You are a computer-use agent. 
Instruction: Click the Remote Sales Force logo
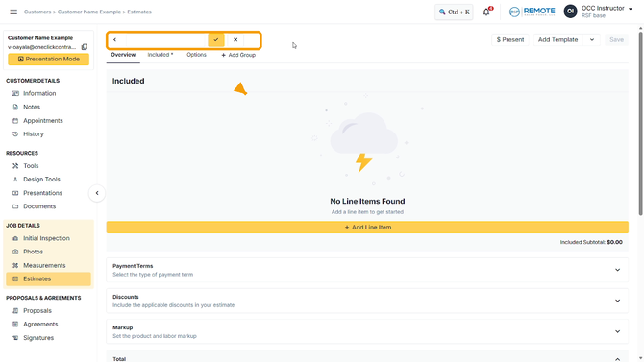pos(532,12)
